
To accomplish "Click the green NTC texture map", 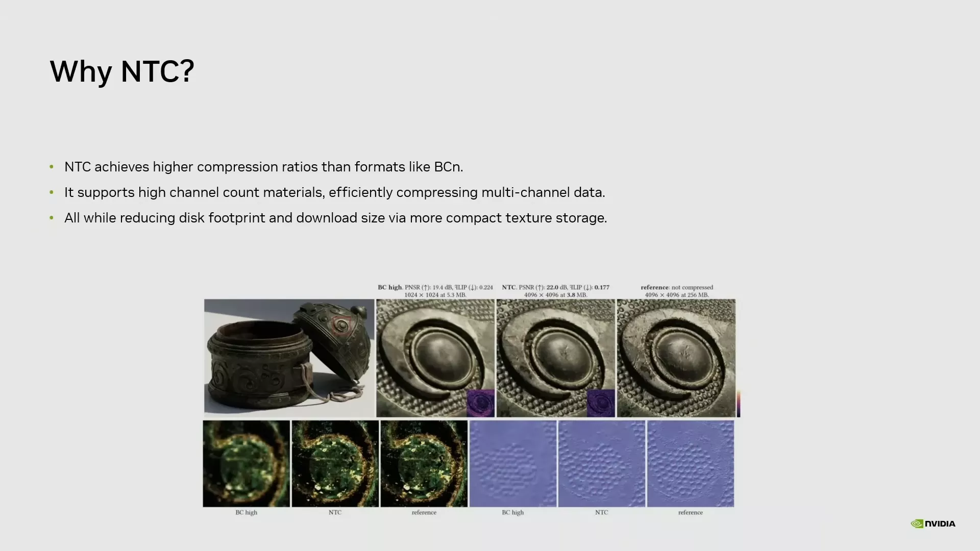I will pyautogui.click(x=335, y=463).
